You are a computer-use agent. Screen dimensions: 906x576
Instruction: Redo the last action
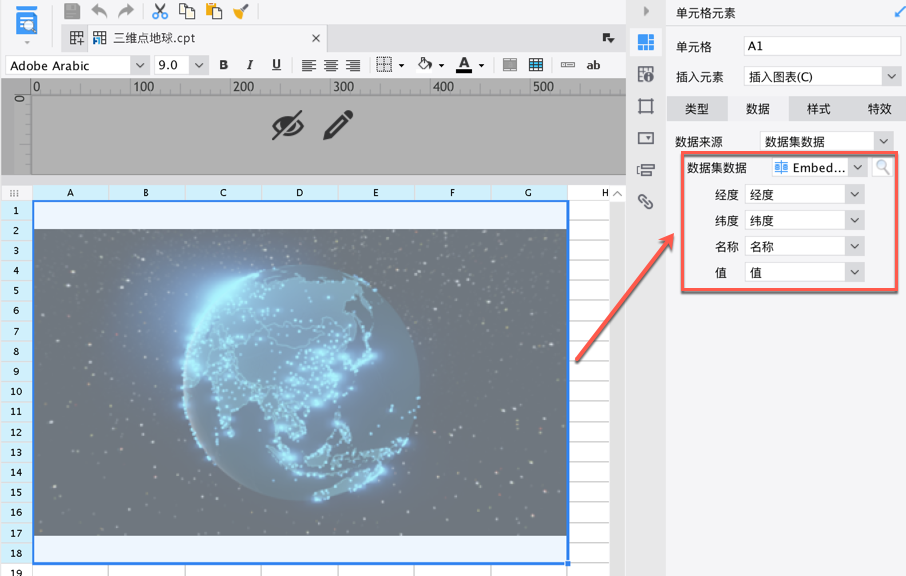125,11
